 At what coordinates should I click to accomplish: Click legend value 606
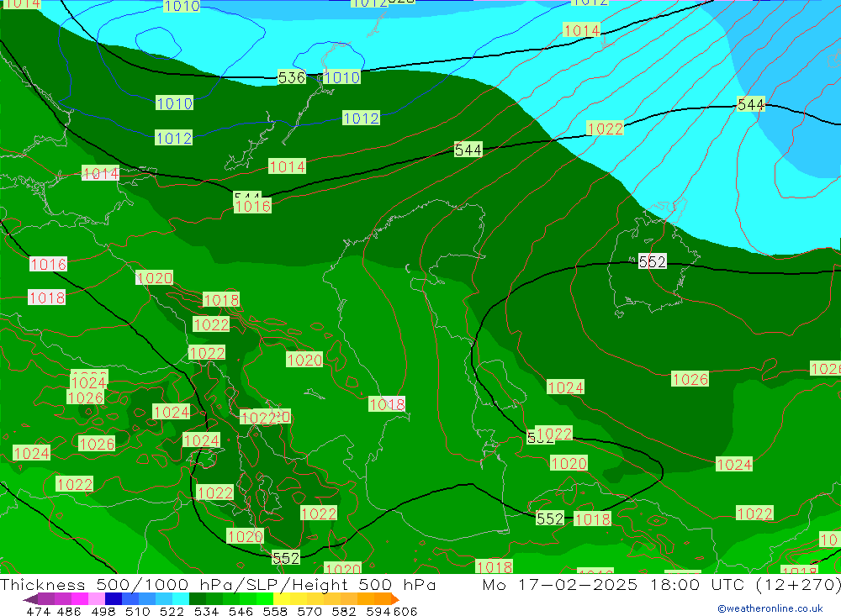(x=405, y=611)
